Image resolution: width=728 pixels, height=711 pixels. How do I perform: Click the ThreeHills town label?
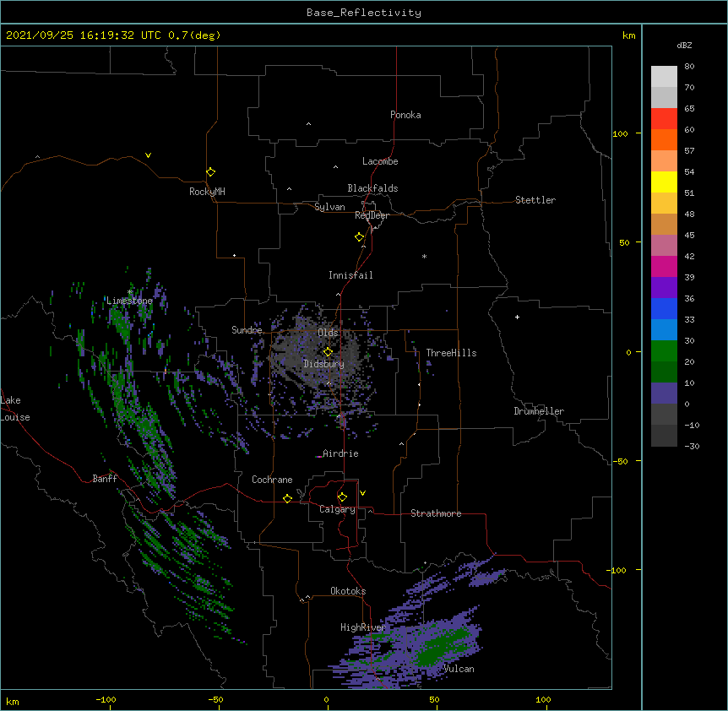(x=451, y=353)
